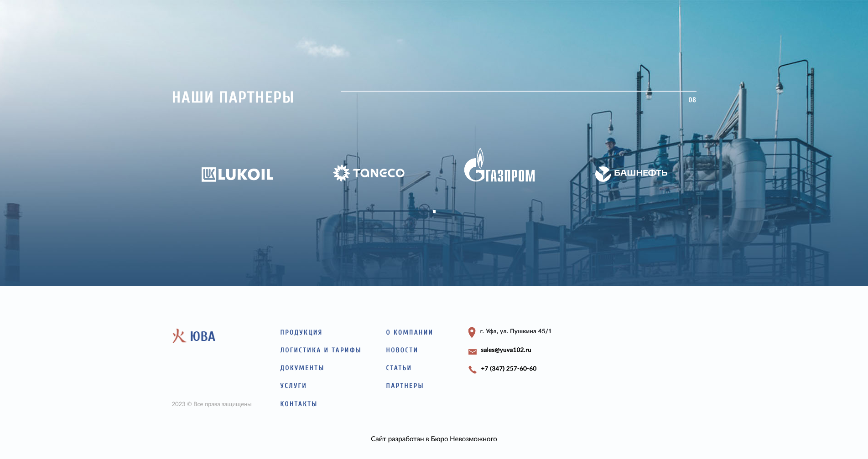
Task: Click the ЮВА footer logo
Action: click(193, 336)
